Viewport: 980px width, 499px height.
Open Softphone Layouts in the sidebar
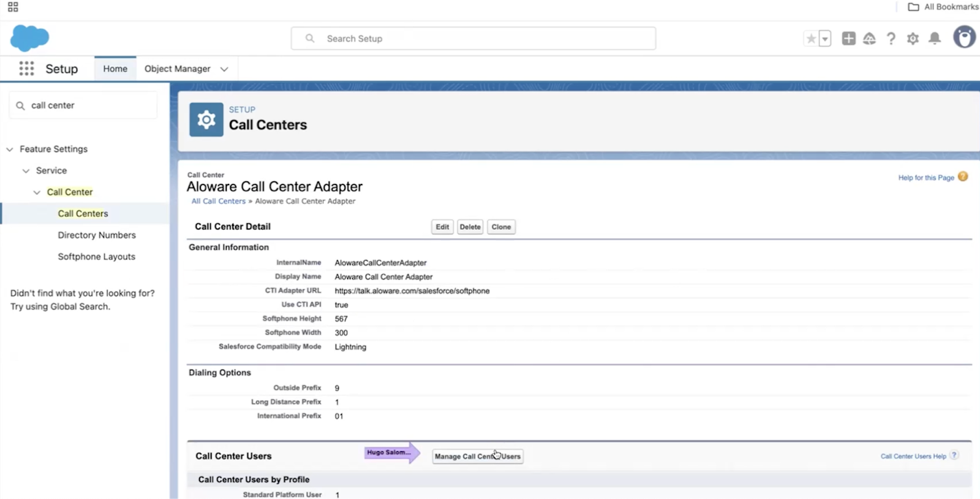tap(96, 256)
